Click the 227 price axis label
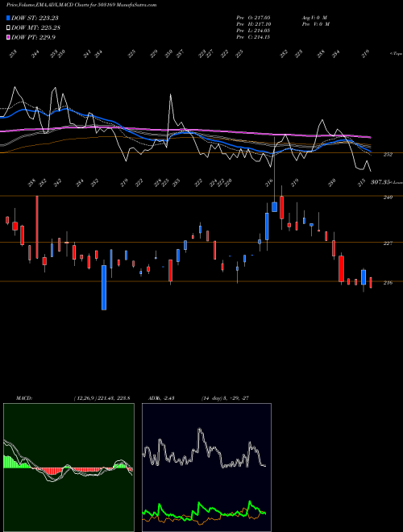The width and height of the screenshot is (403, 532). 388,243
